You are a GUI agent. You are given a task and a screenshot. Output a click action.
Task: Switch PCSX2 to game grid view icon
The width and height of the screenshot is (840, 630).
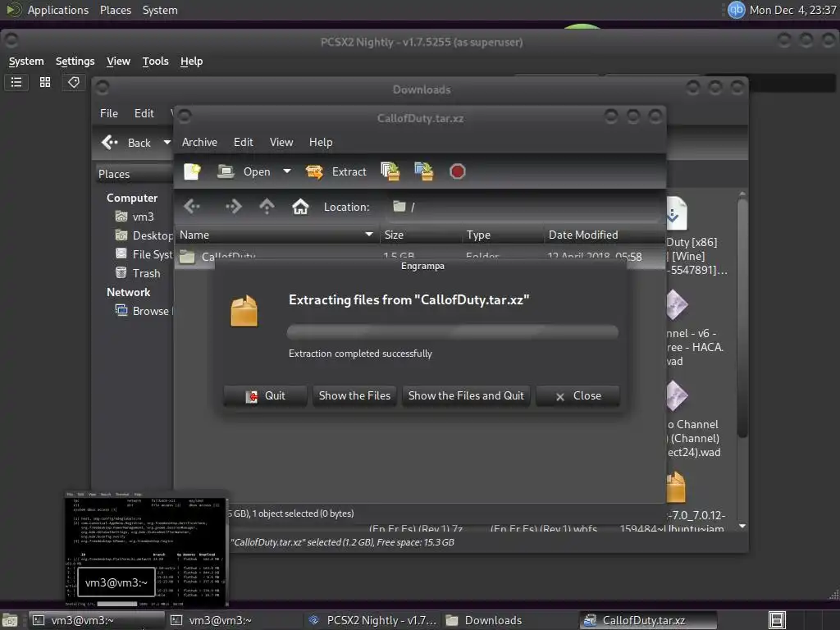click(x=45, y=82)
